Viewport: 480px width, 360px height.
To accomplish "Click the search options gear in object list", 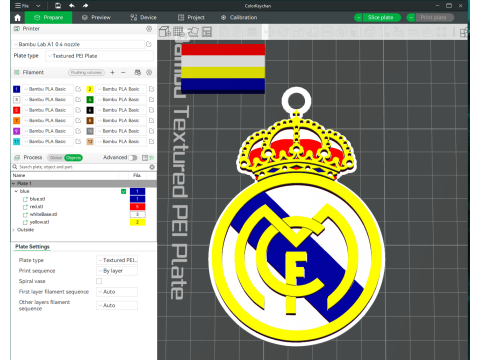I will pyautogui.click(x=152, y=167).
